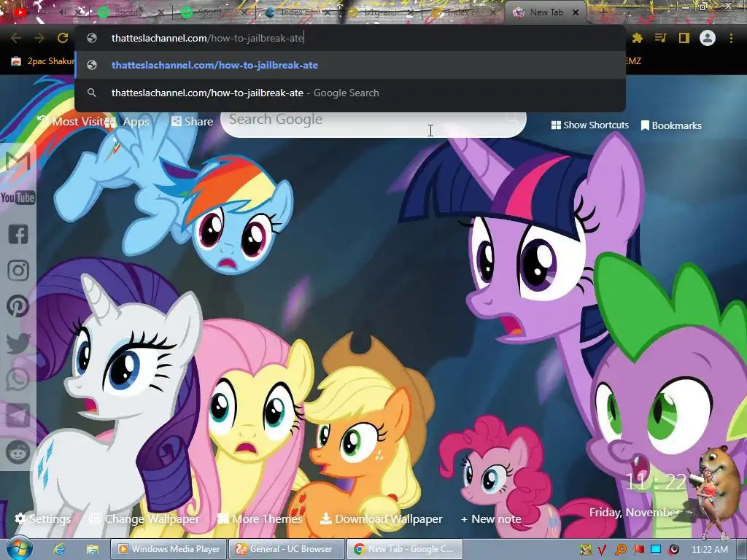Switch to Windows Media Player in the taskbar

(169, 549)
